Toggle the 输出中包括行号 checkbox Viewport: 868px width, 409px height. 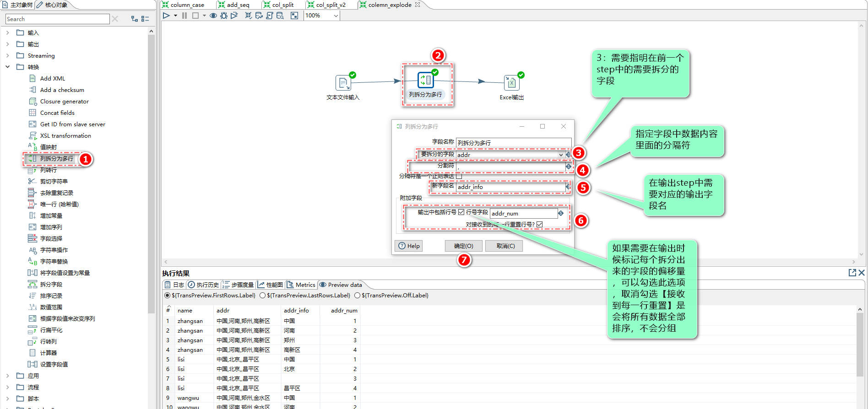click(461, 212)
